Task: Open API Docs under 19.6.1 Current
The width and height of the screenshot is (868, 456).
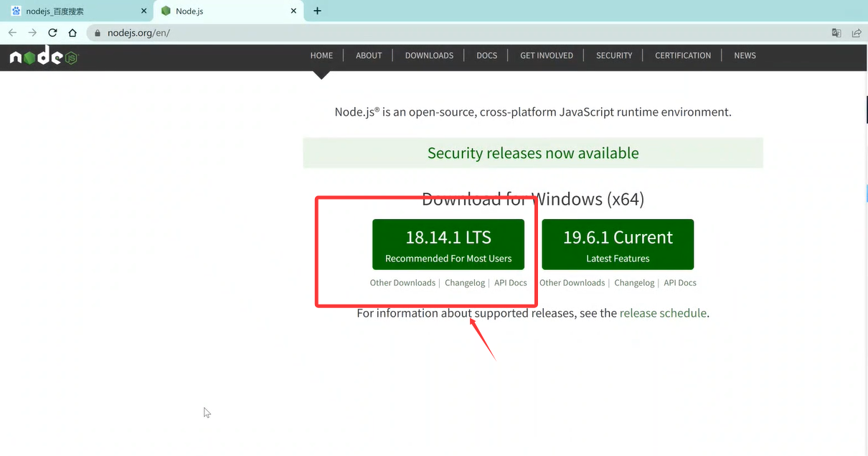Action: 680,283
